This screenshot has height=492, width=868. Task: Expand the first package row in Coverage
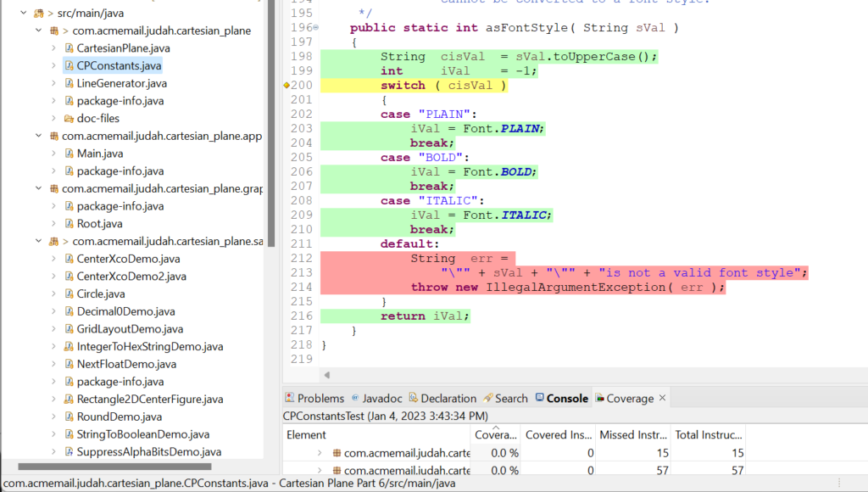tap(320, 453)
